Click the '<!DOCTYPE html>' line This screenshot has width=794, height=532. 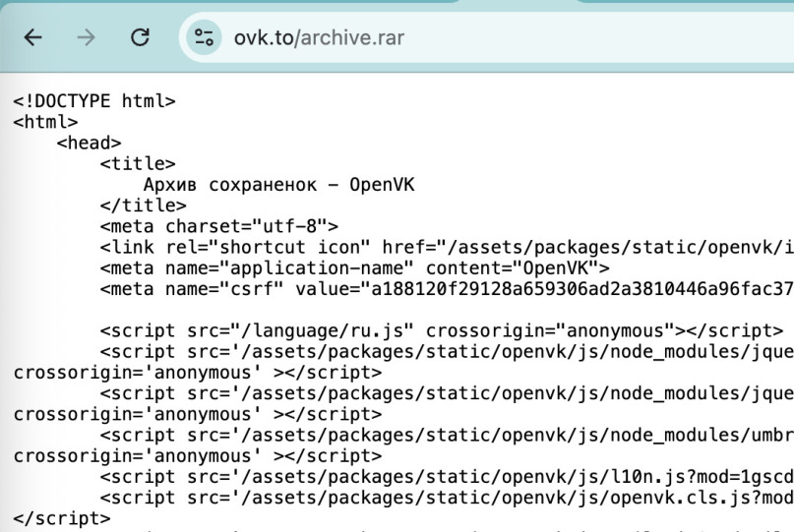coord(94,101)
